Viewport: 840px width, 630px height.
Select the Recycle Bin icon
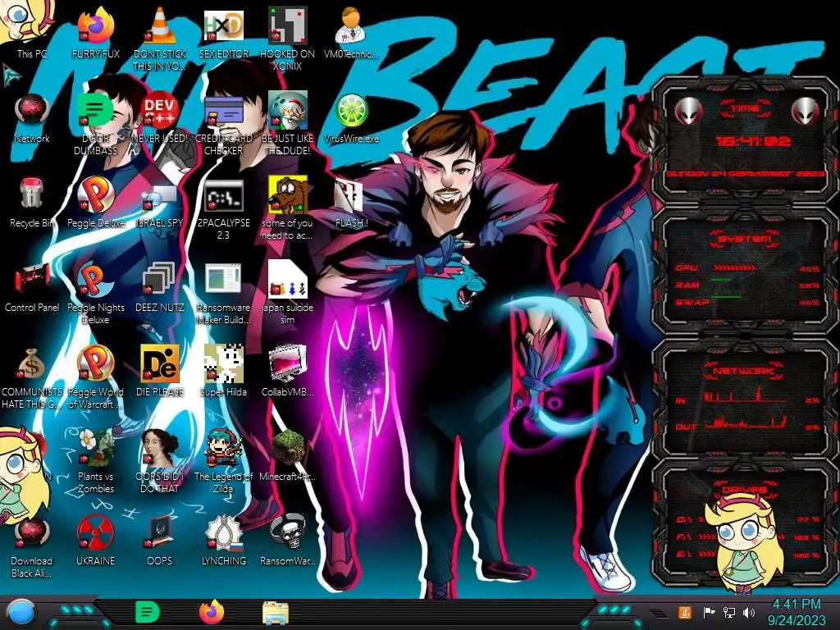click(32, 203)
